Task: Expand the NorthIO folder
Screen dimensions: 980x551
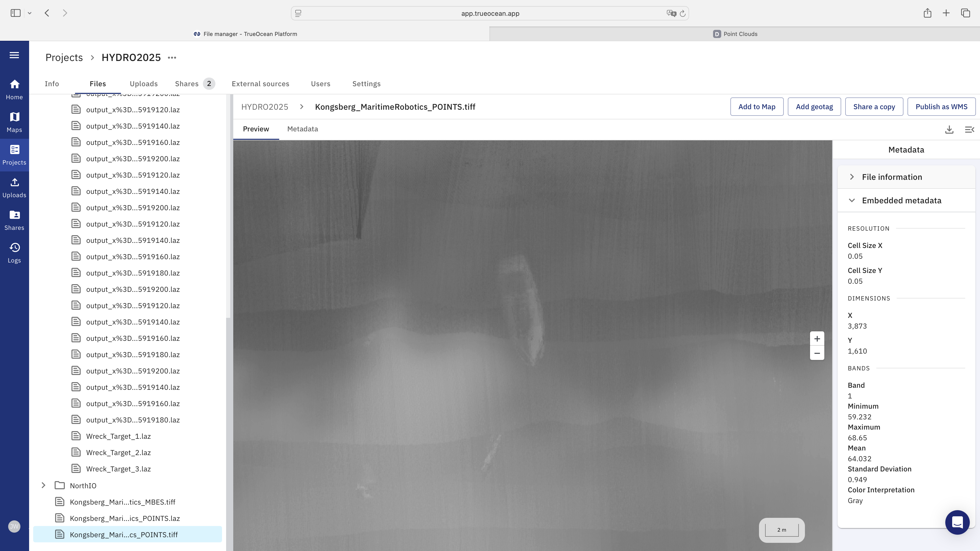Action: coord(43,486)
